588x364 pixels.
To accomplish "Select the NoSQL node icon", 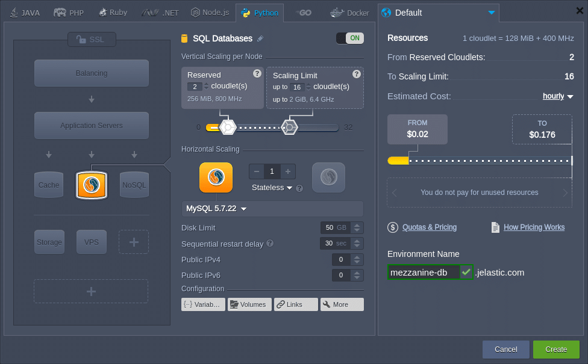I will click(134, 185).
